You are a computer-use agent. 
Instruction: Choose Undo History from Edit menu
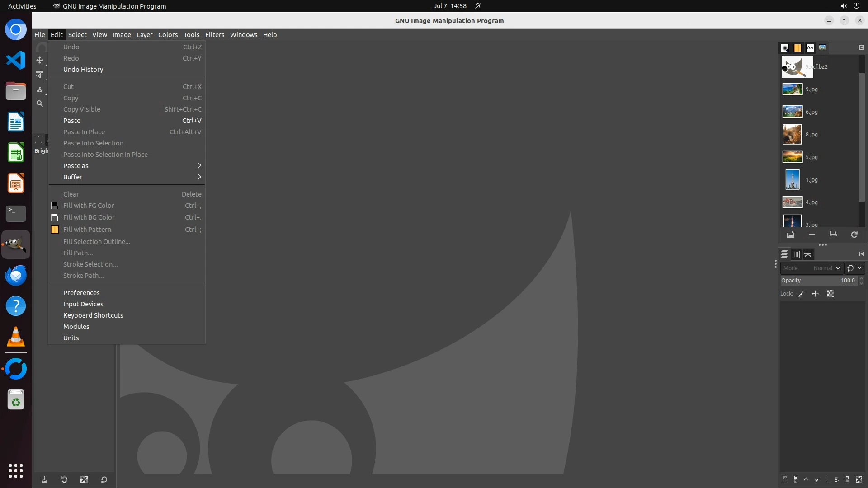click(x=83, y=70)
